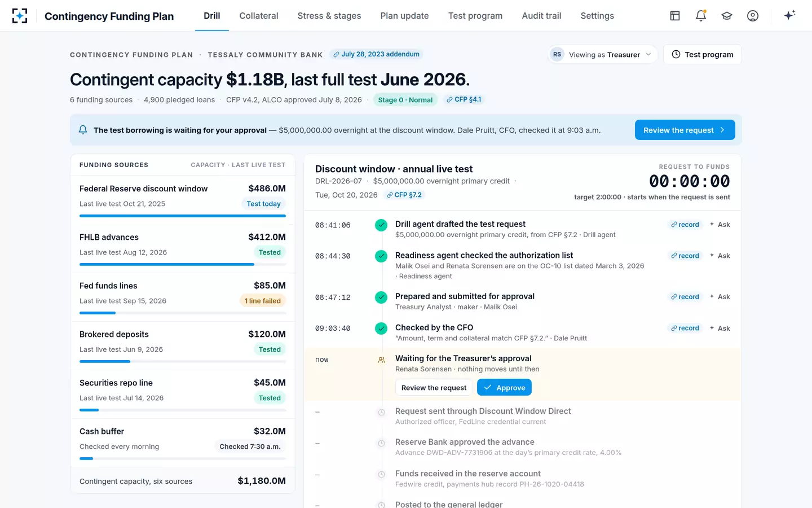Select the Brokered deposits source

183,346
